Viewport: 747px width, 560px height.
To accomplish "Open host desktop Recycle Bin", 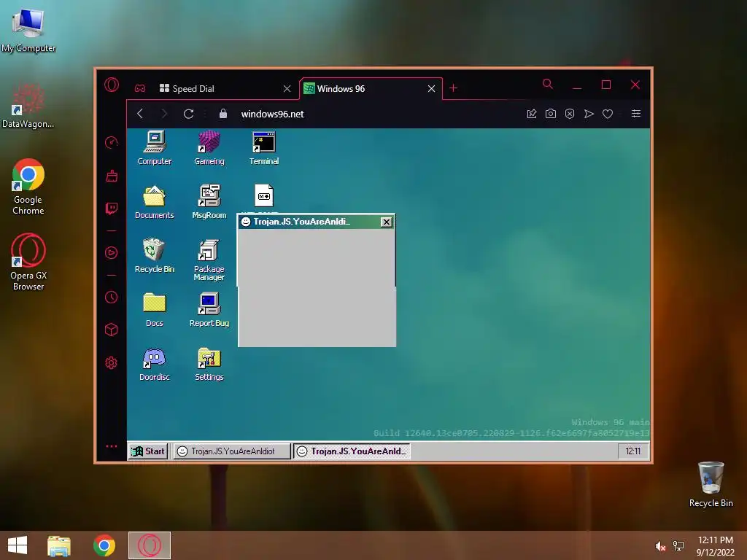I will click(x=711, y=484).
